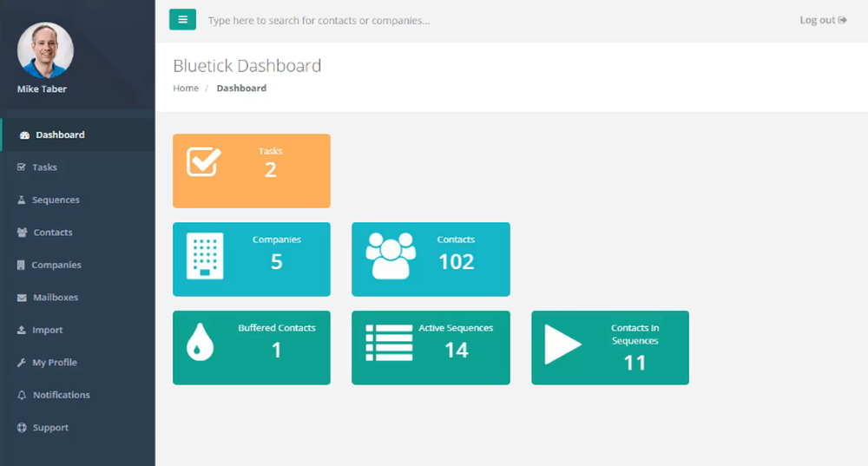Screen dimensions: 868x466
Task: Click the Dashboard gauge icon in sidebar
Action: [24, 135]
